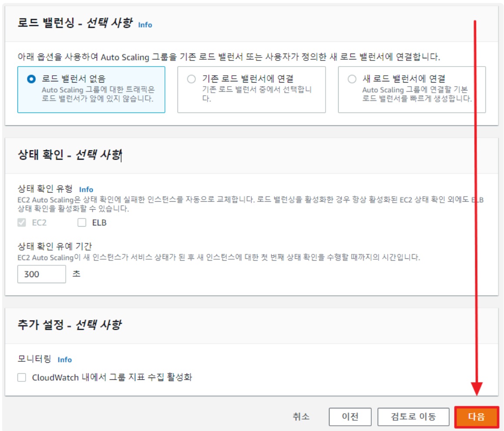504x431 pixels.
Task: Click the health check grace period field
Action: (41, 274)
